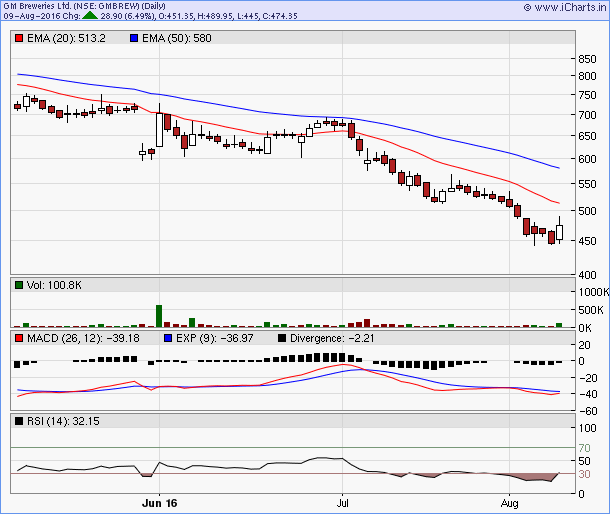Click the closing price C:474.35 text
610x514 pixels.
[280, 16]
